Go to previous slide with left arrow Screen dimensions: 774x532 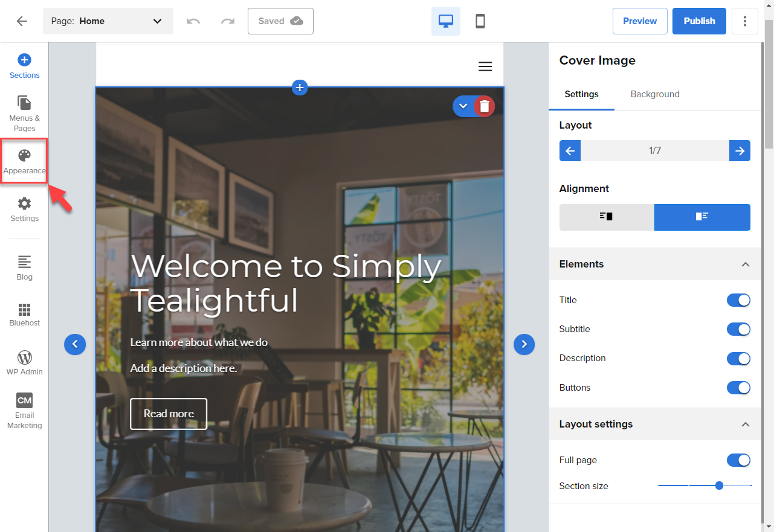pos(75,344)
